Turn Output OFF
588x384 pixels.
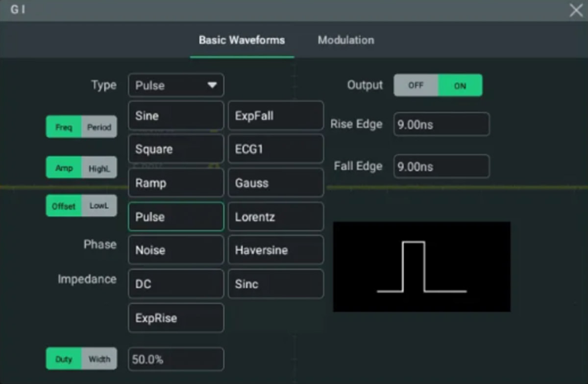pyautogui.click(x=416, y=85)
